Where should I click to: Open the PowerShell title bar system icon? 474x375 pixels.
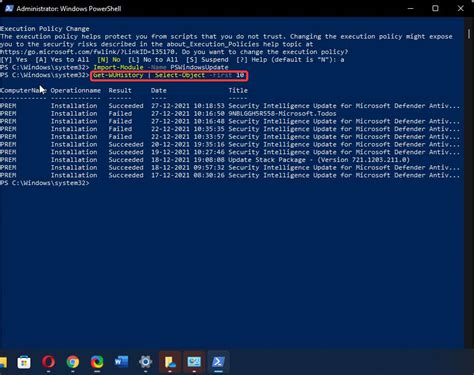[x=9, y=8]
